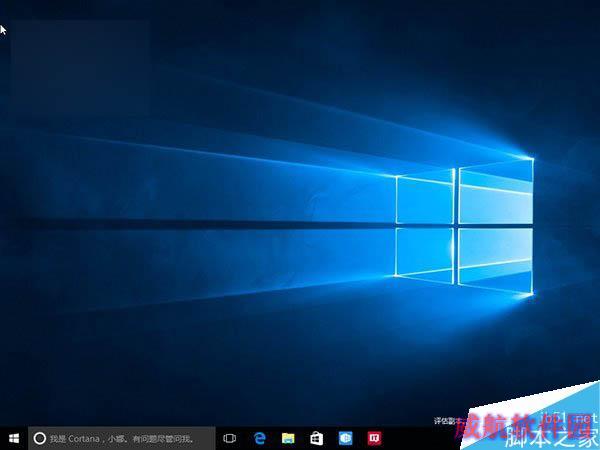The image size is (600, 450).
Task: Open the red IT app on taskbar
Action: point(374,438)
